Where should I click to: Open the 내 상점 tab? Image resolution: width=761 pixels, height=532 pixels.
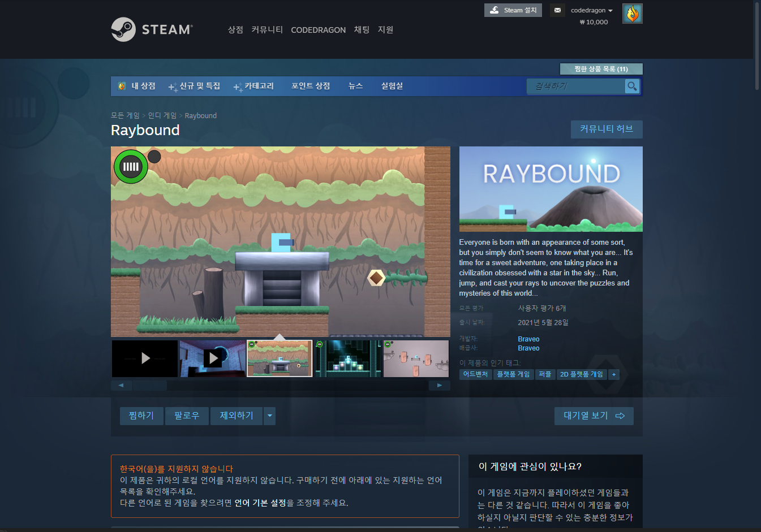(x=137, y=86)
